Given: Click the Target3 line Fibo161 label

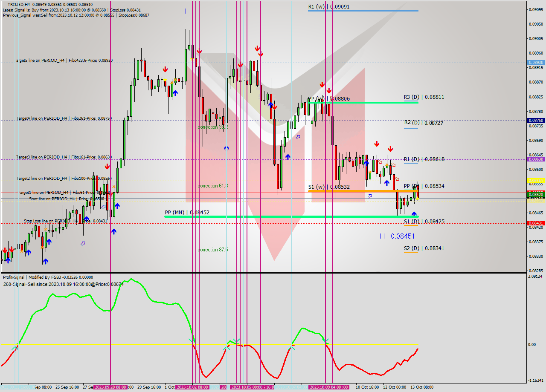Looking at the screenshot, I should [x=64, y=157].
